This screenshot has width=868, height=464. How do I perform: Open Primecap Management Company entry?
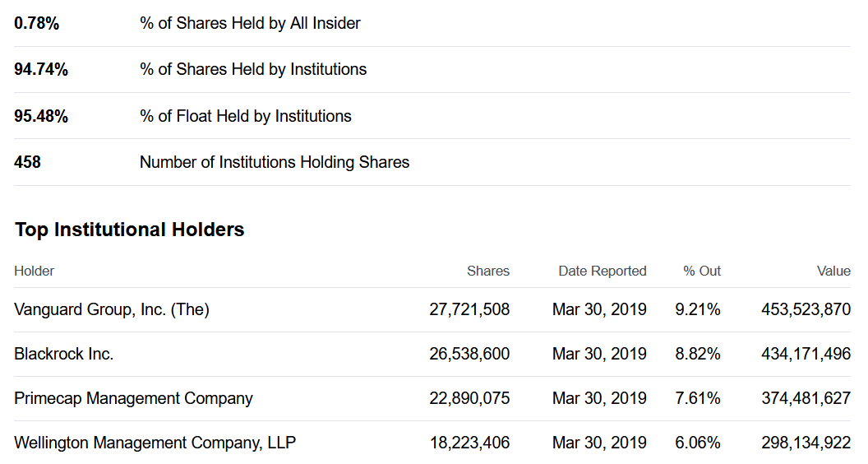[133, 398]
